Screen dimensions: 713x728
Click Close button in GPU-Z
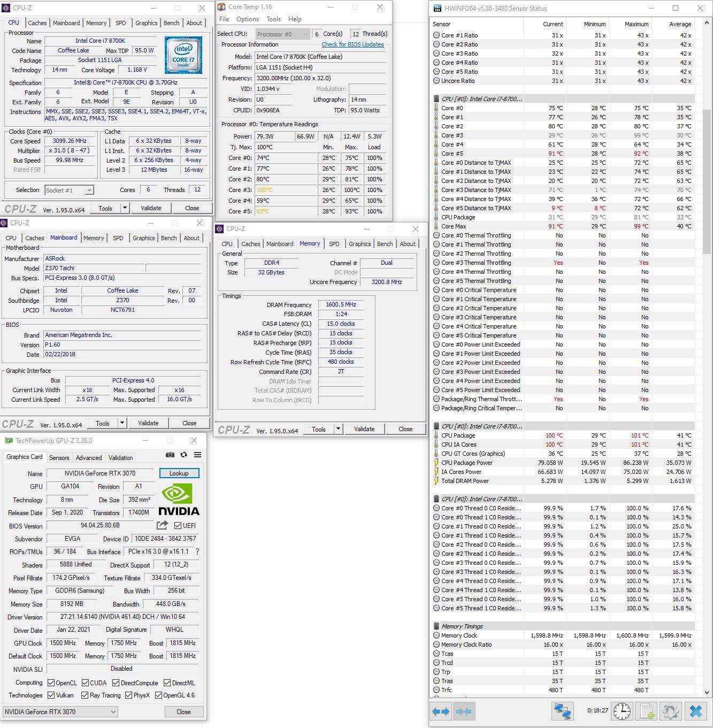183,712
